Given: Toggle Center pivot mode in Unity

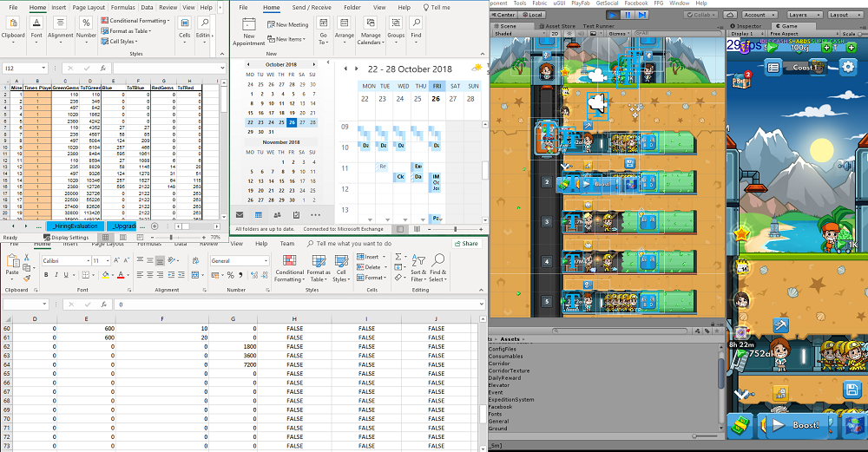Looking at the screenshot, I should pyautogui.click(x=503, y=15).
